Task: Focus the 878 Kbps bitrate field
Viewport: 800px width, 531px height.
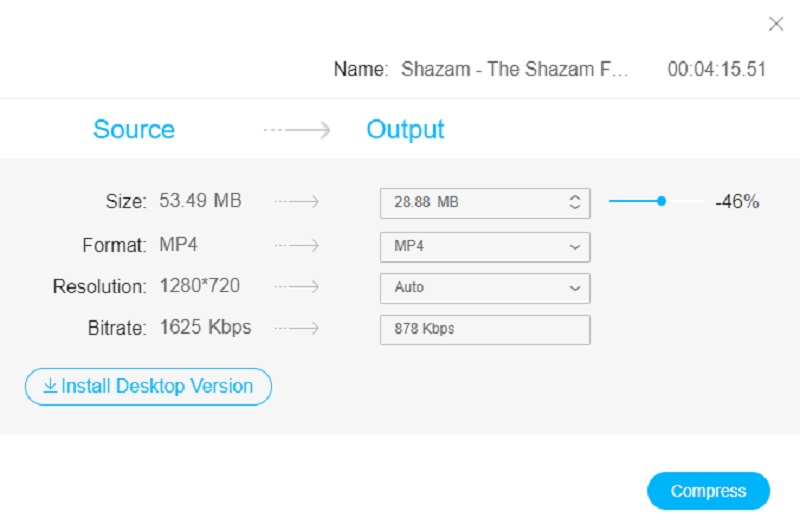Action: tap(484, 329)
